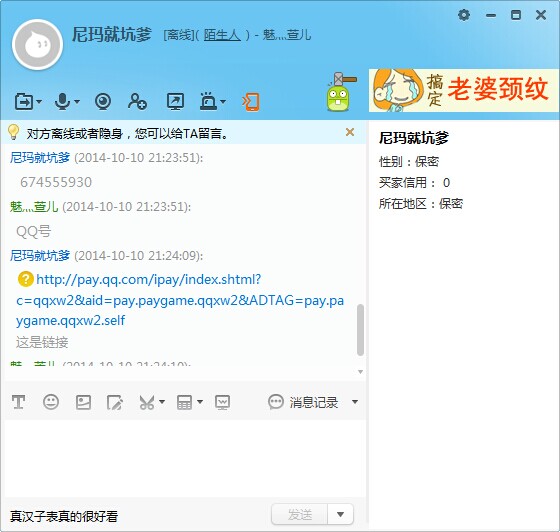Click the 陌生人 link in header
The width and height of the screenshot is (560, 532).
[222, 35]
